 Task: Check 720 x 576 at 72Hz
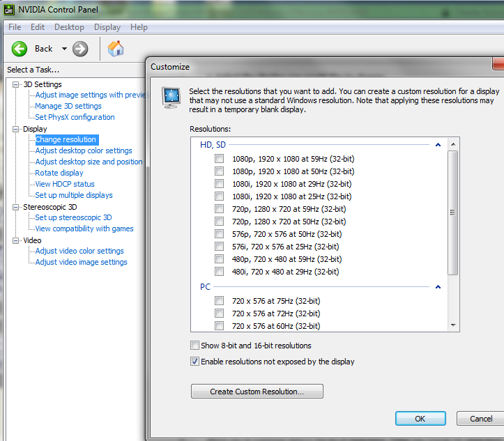(219, 314)
